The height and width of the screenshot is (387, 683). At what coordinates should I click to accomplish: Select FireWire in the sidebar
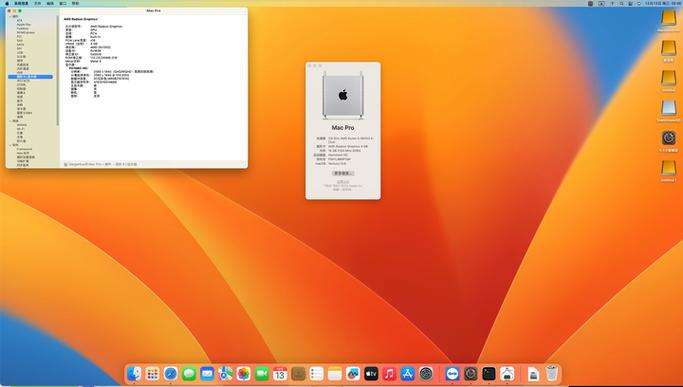[23, 28]
